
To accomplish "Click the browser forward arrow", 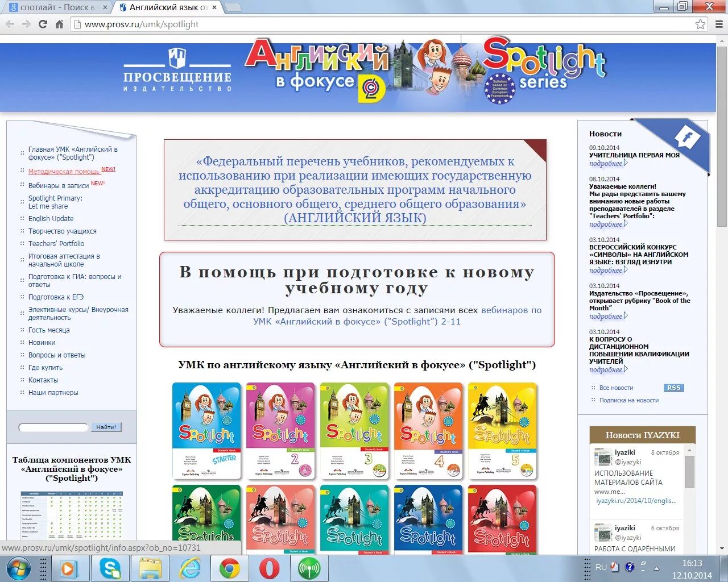I will [26, 24].
